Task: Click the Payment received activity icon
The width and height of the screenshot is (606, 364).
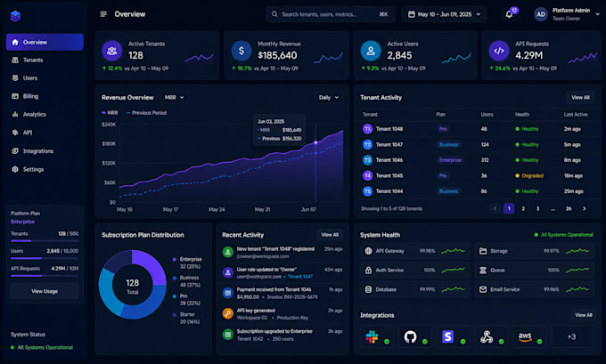Action: 227,293
